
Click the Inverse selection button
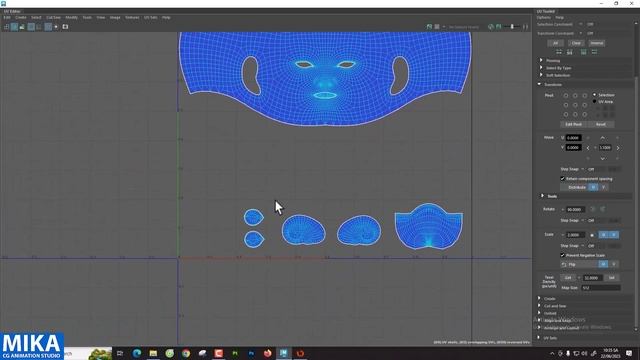click(x=596, y=43)
